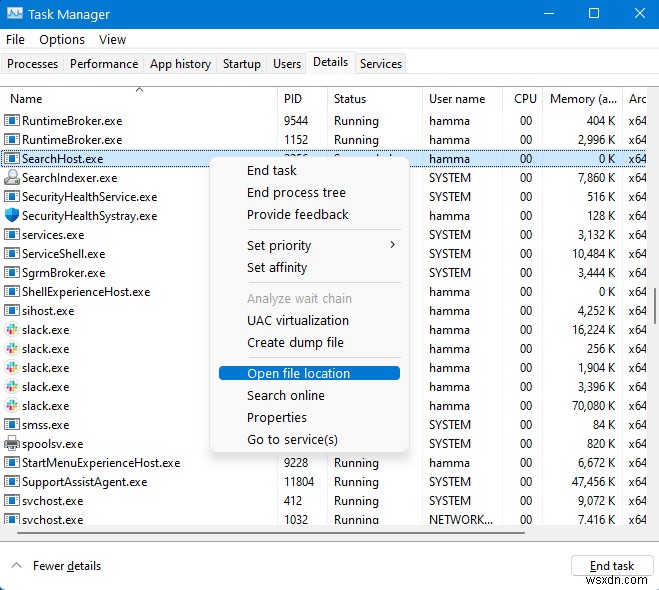Image resolution: width=659 pixels, height=590 pixels.
Task: Click the spoolsv.exe printer icon
Action: (12, 444)
